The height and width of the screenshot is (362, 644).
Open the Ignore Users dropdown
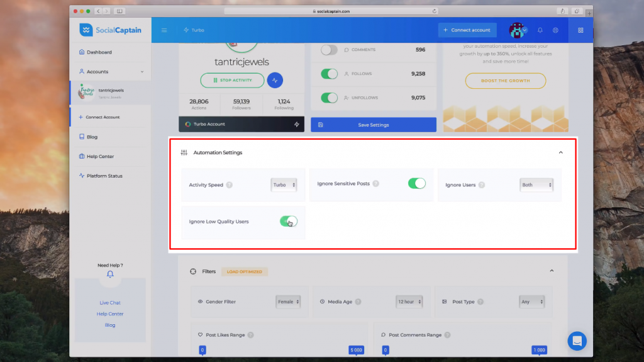536,184
